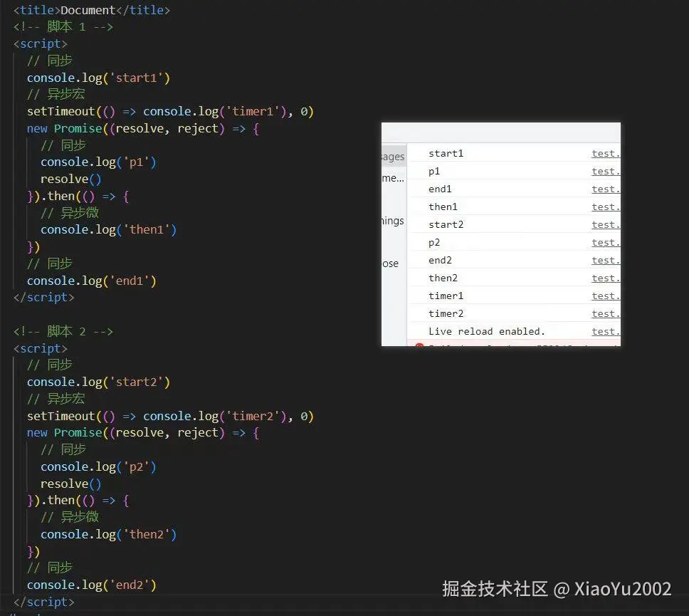Open the test. source link beside timer2
689x616 pixels.
604,313
